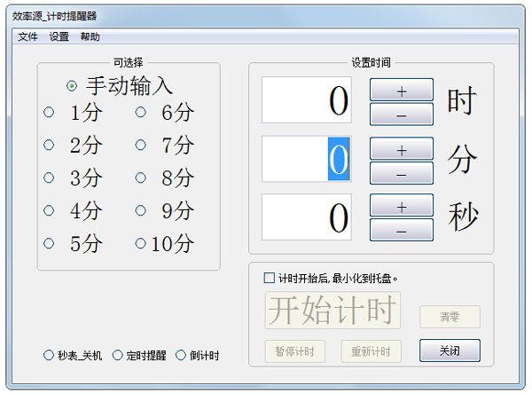Select the 手动输入 radio option
The width and height of the screenshot is (532, 394).
click(72, 86)
